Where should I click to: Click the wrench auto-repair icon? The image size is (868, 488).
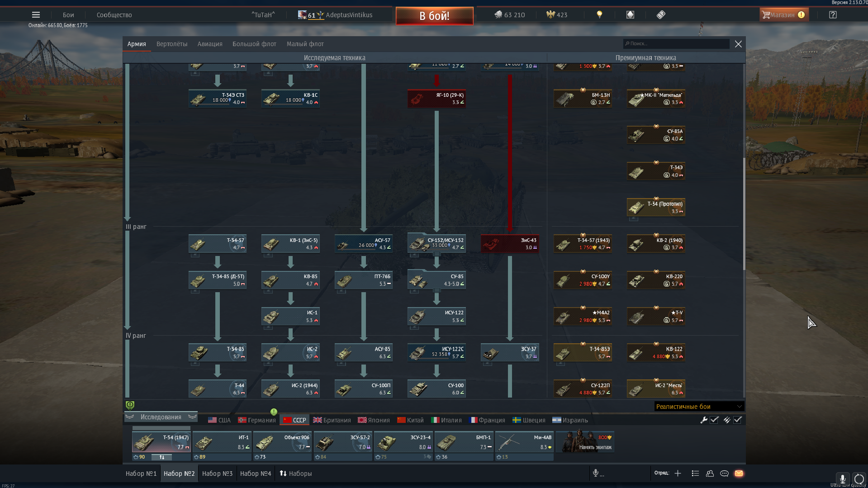coord(704,420)
